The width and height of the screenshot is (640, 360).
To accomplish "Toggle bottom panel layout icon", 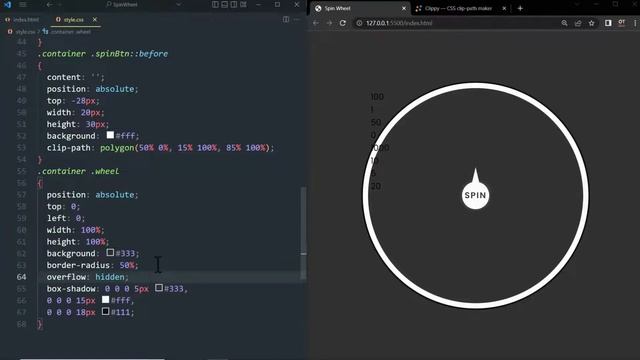I will point(224,4).
